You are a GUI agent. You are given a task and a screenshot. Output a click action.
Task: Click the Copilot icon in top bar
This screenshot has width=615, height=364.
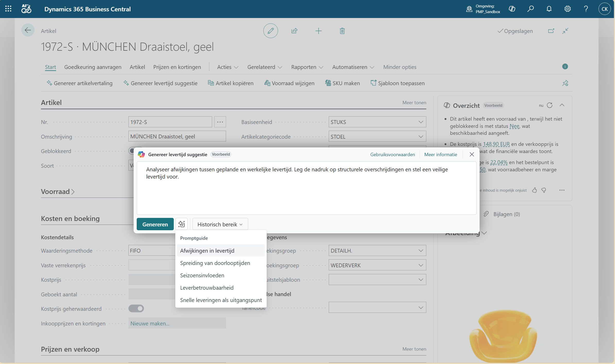(512, 9)
